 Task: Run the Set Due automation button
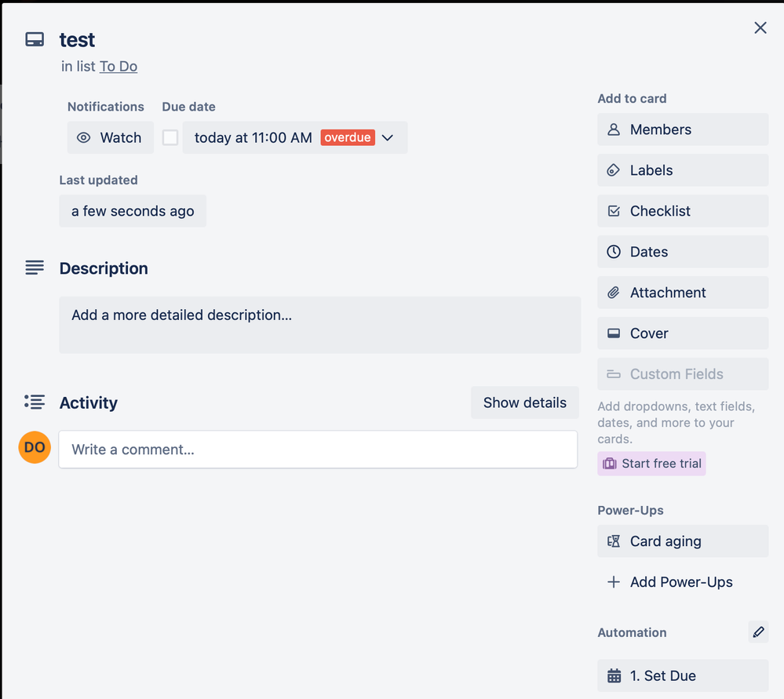[682, 675]
